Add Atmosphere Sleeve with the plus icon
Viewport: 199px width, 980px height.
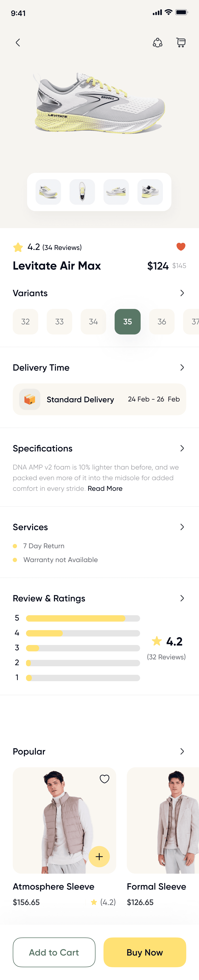(99, 856)
